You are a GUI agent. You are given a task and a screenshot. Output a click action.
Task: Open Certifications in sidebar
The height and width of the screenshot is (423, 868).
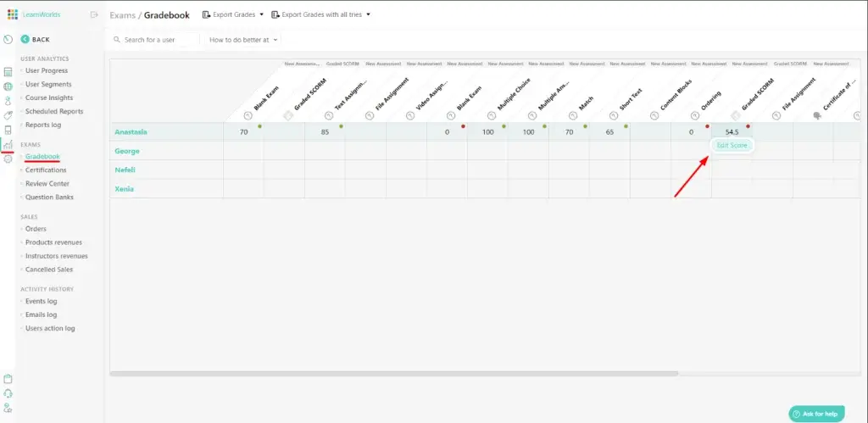(x=46, y=170)
